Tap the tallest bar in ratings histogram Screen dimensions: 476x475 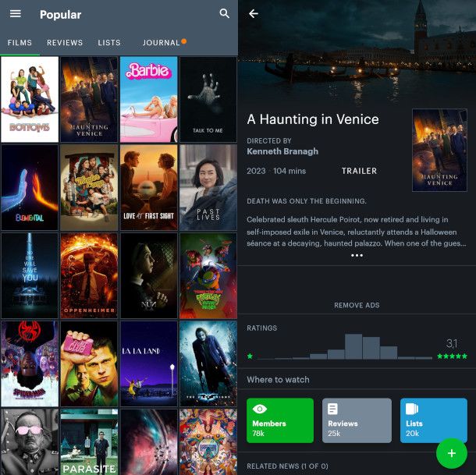click(353, 346)
